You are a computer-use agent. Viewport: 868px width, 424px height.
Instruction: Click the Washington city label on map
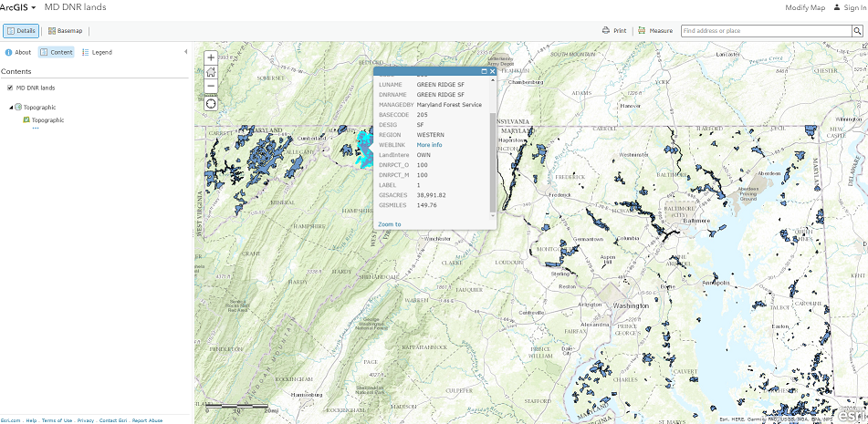tap(630, 305)
